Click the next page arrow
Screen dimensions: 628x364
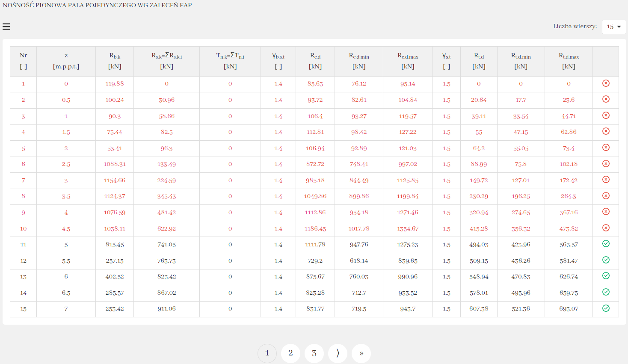point(338,353)
